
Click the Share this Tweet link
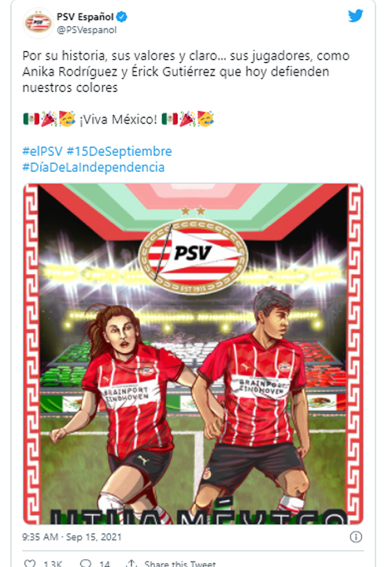(x=180, y=563)
